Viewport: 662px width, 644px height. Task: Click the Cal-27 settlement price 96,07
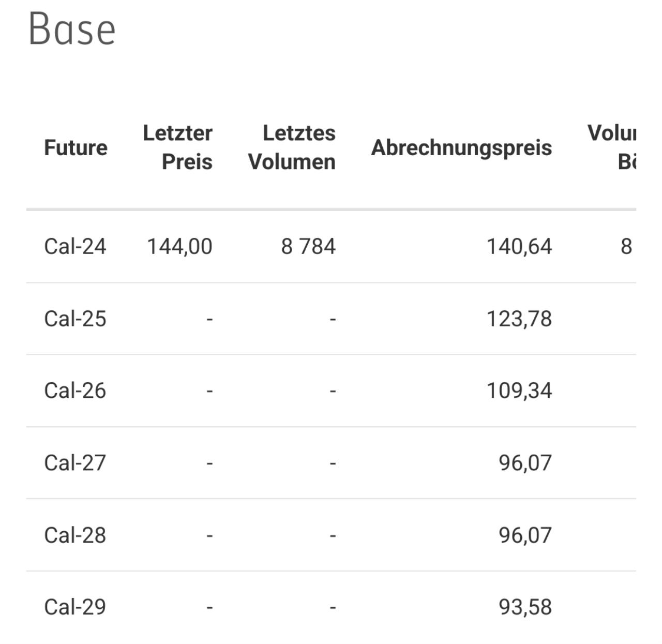pyautogui.click(x=525, y=463)
